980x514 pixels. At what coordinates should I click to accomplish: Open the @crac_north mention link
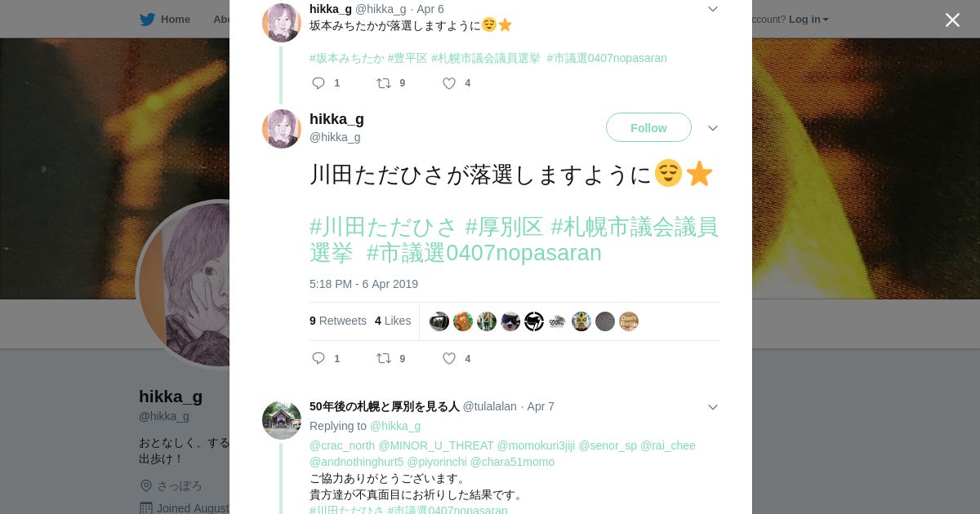[342, 445]
